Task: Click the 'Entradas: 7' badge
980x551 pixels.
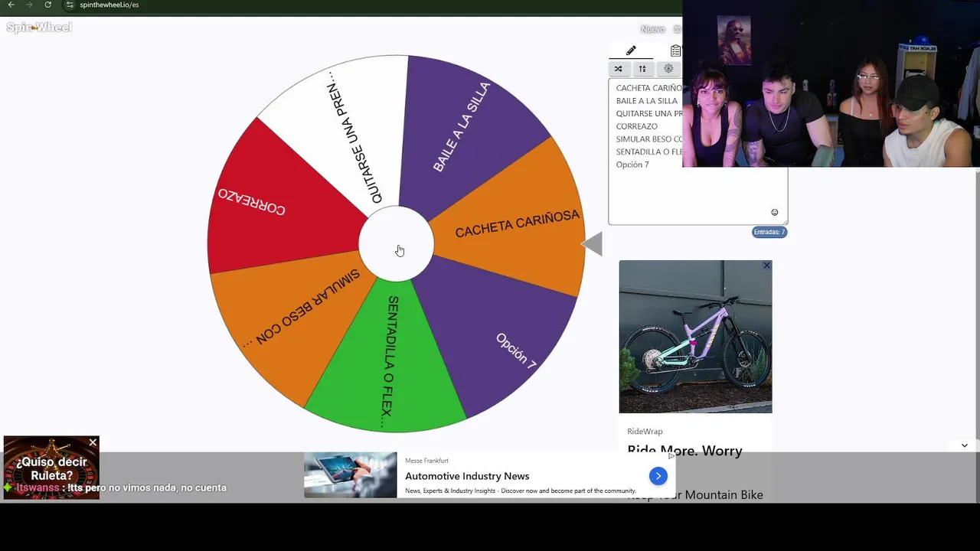Action: (769, 232)
